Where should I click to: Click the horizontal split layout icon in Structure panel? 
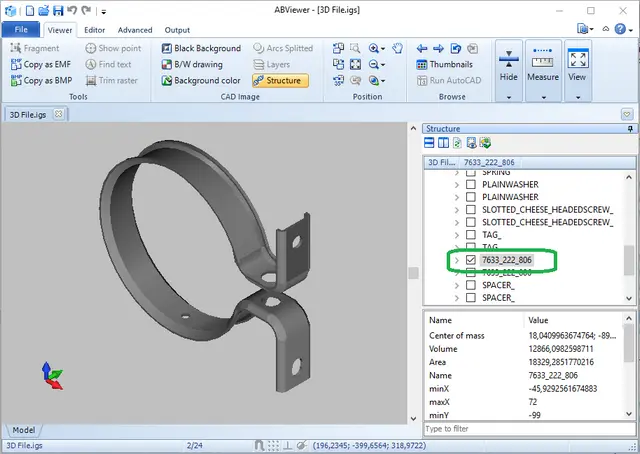coord(429,142)
